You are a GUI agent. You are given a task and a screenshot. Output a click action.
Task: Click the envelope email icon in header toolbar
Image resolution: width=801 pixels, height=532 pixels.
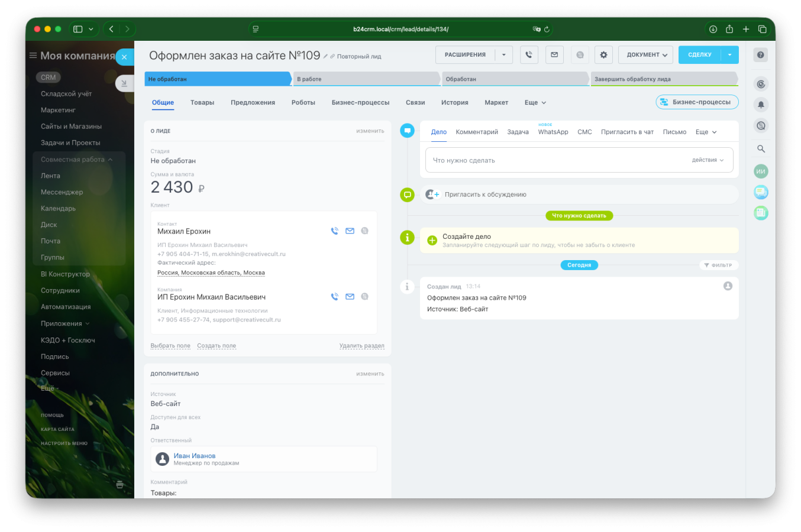coord(554,55)
